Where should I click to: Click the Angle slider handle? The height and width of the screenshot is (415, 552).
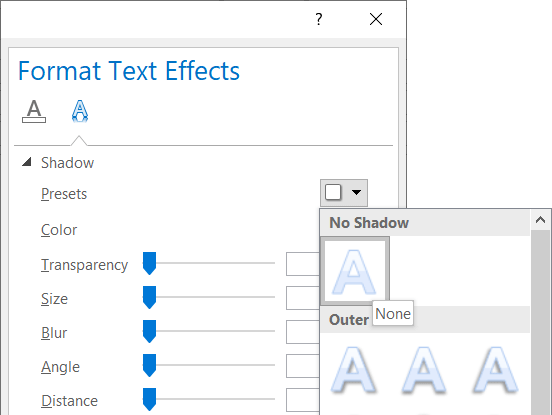[150, 365]
